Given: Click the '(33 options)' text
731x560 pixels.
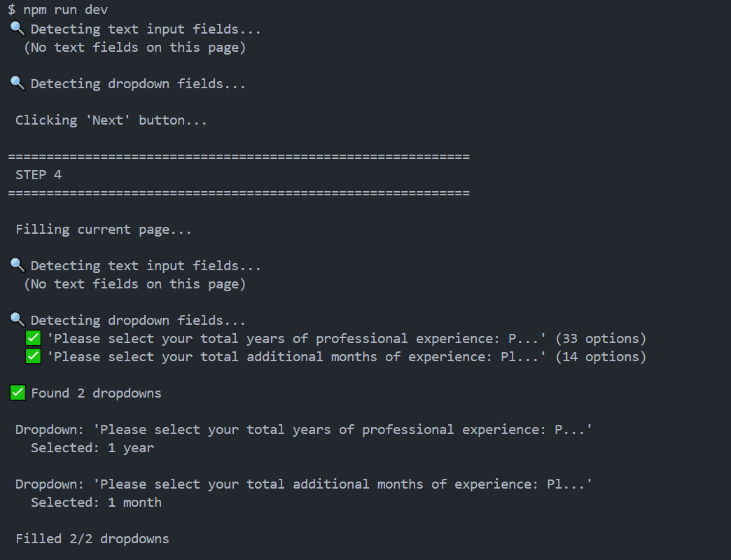Looking at the screenshot, I should [x=601, y=338].
